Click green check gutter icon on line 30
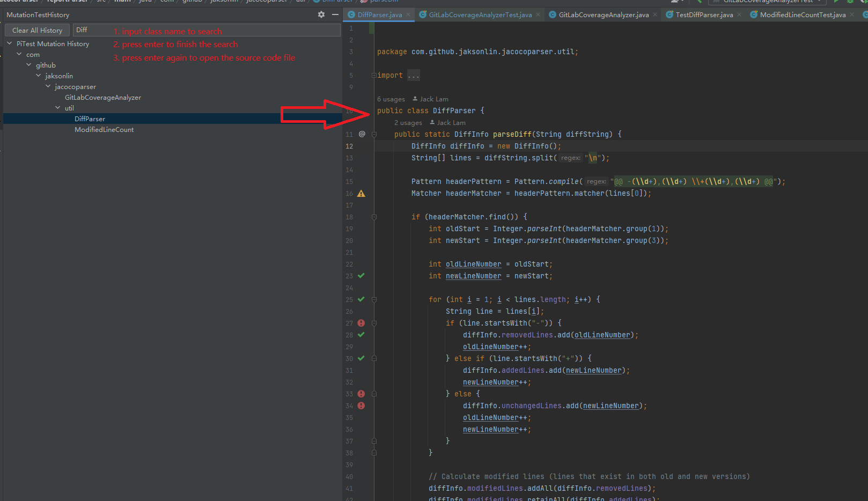This screenshot has width=868, height=501. coord(361,358)
